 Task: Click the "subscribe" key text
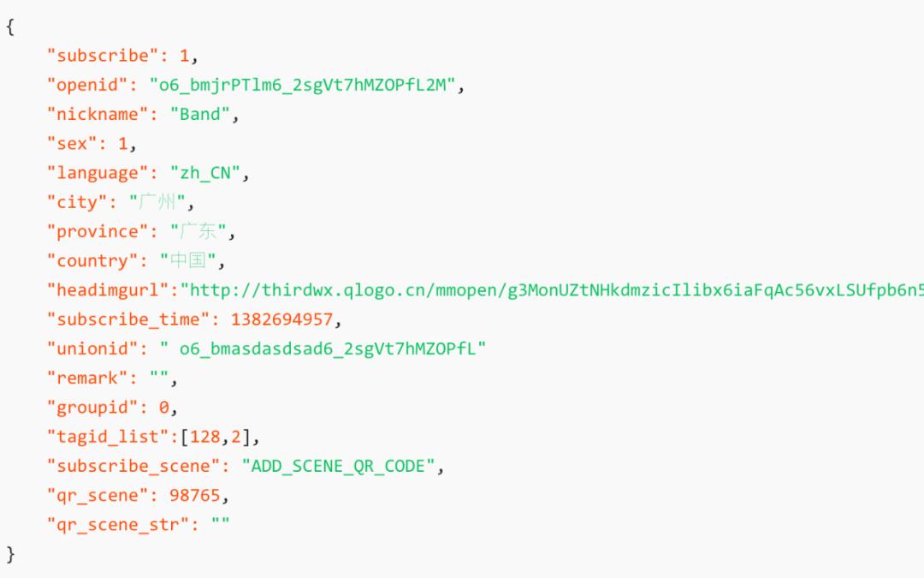pos(103,56)
